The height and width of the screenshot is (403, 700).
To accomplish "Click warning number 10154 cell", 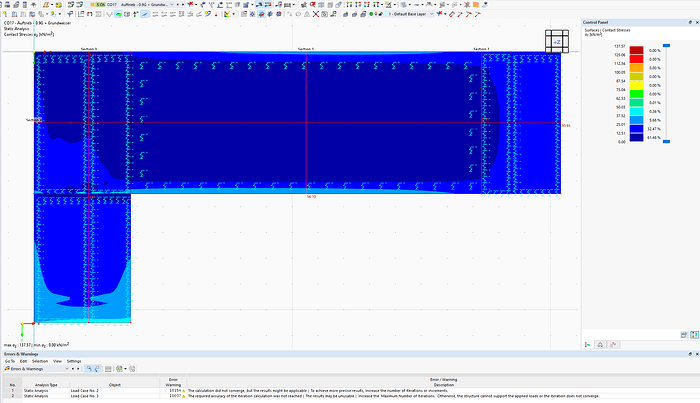I will [173, 391].
